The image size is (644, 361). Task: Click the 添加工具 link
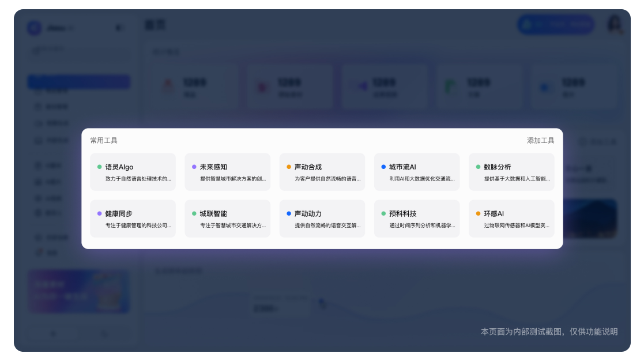coord(540,140)
